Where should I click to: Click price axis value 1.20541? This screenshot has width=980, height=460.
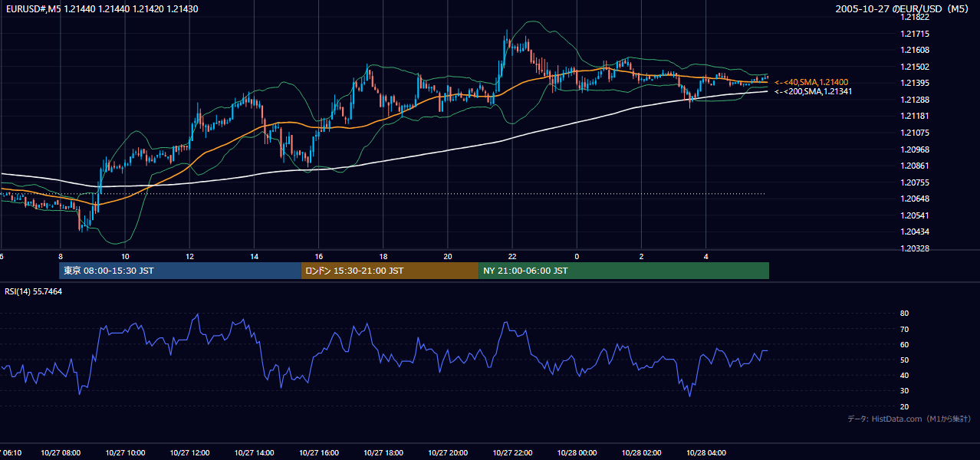click(x=915, y=215)
